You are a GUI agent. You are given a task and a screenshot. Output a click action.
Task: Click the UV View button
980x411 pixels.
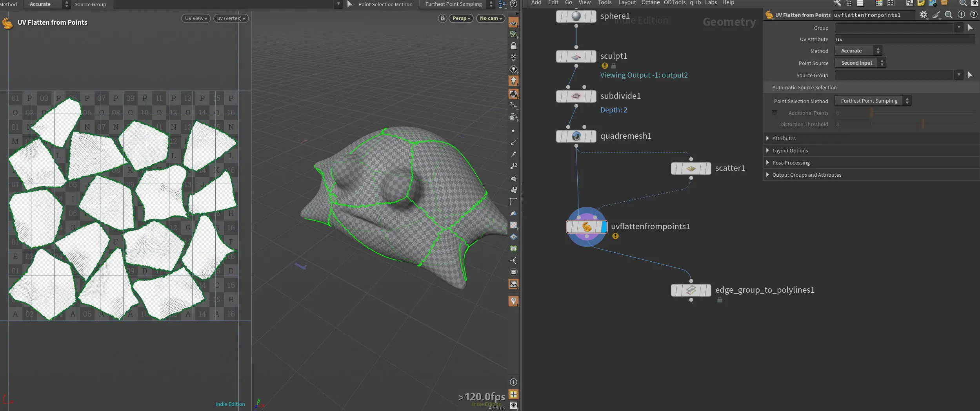[196, 18]
